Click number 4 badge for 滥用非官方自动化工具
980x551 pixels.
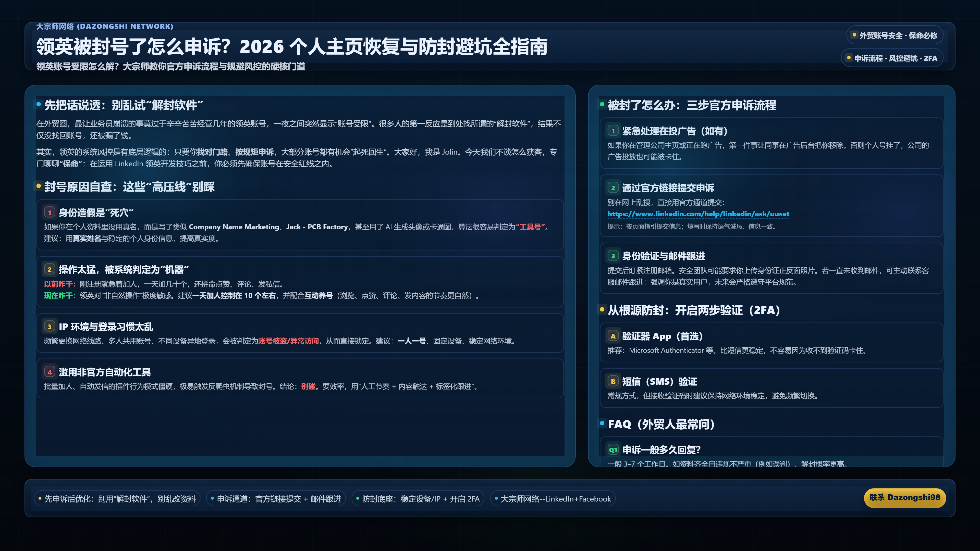pyautogui.click(x=50, y=372)
